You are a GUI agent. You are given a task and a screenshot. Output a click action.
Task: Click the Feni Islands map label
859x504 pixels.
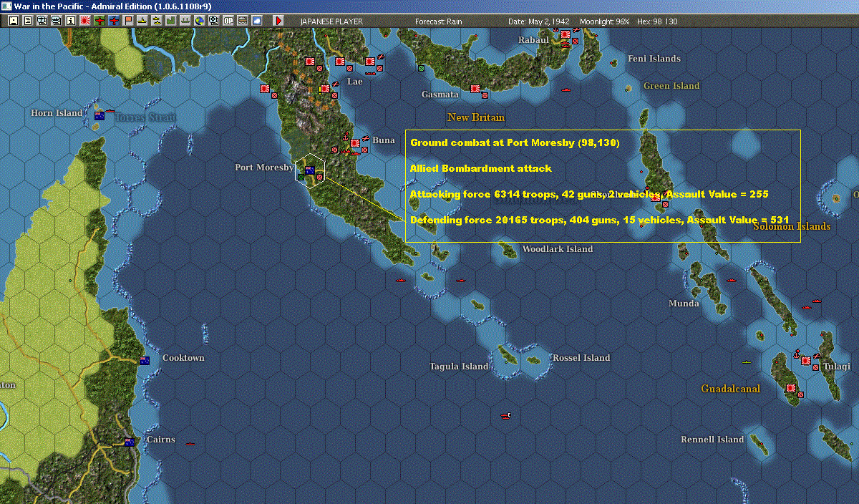coord(654,59)
